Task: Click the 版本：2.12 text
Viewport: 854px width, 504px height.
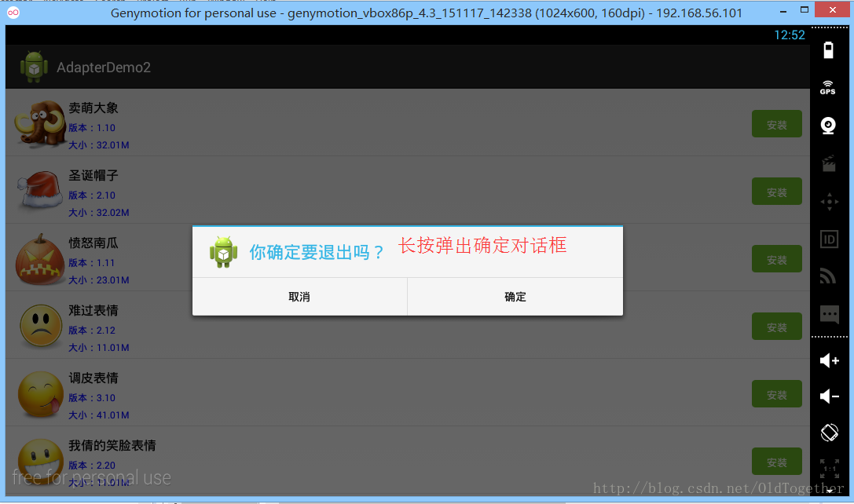Action: (91, 331)
